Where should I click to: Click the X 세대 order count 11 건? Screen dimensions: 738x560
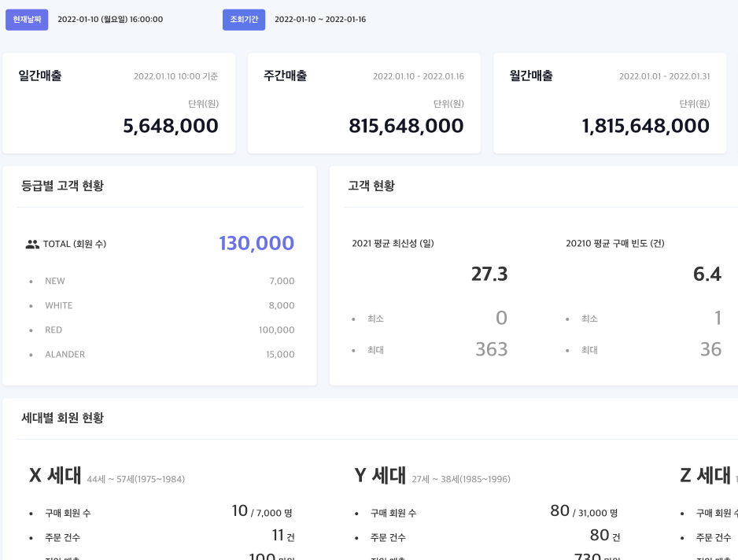(283, 536)
